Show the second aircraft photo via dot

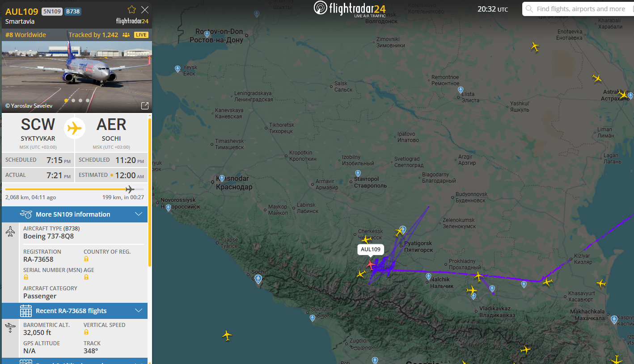[x=73, y=100]
